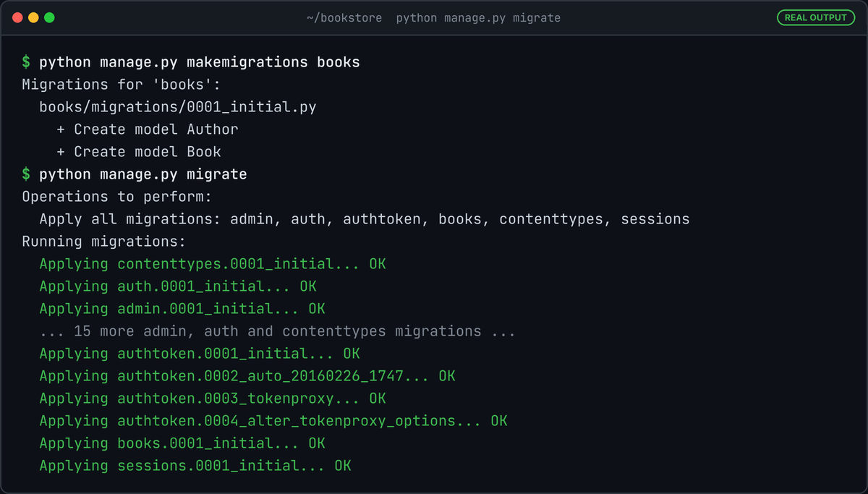868x494 pixels.
Task: Click the 'python manage.py migrate' command line
Action: [x=135, y=174]
